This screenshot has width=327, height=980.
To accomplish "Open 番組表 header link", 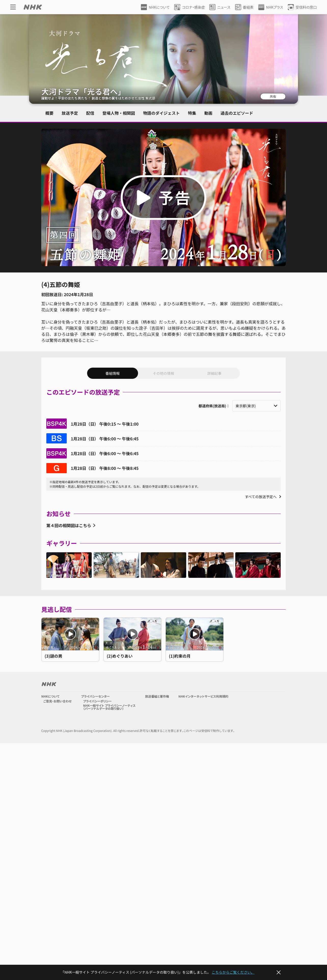I will coord(244,7).
